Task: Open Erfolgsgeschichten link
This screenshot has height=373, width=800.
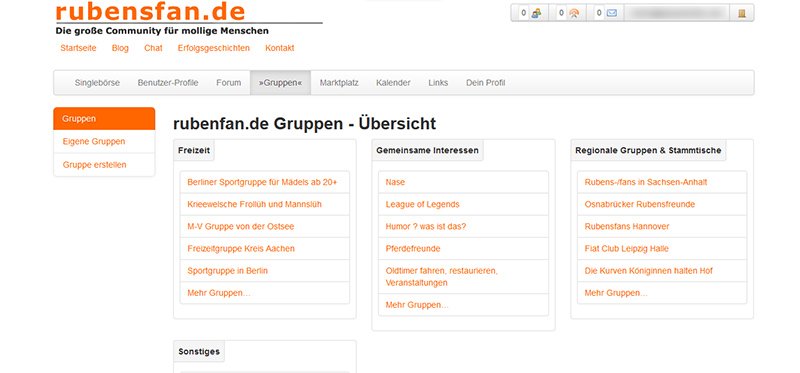Action: click(214, 48)
